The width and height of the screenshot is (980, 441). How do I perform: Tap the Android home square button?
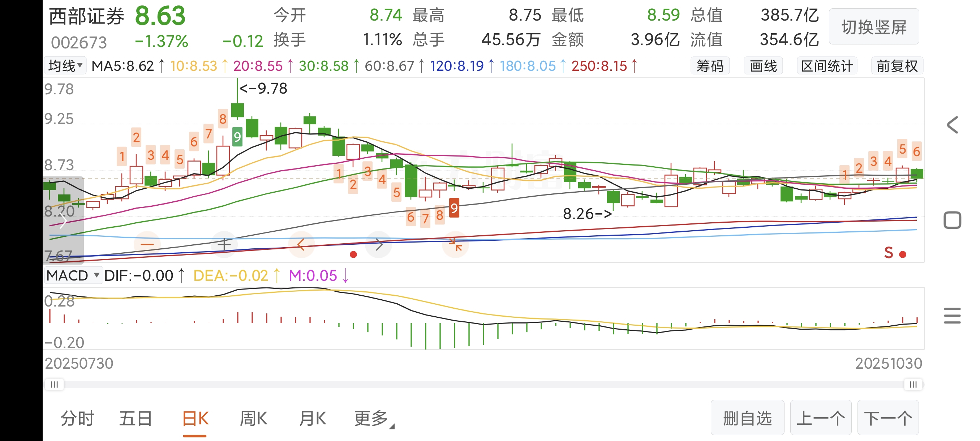click(952, 220)
